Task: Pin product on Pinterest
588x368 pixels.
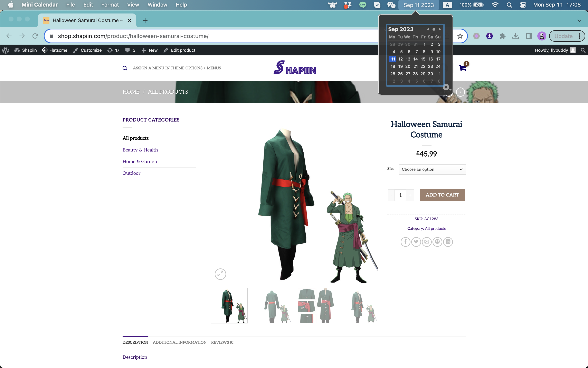Action: point(437,242)
